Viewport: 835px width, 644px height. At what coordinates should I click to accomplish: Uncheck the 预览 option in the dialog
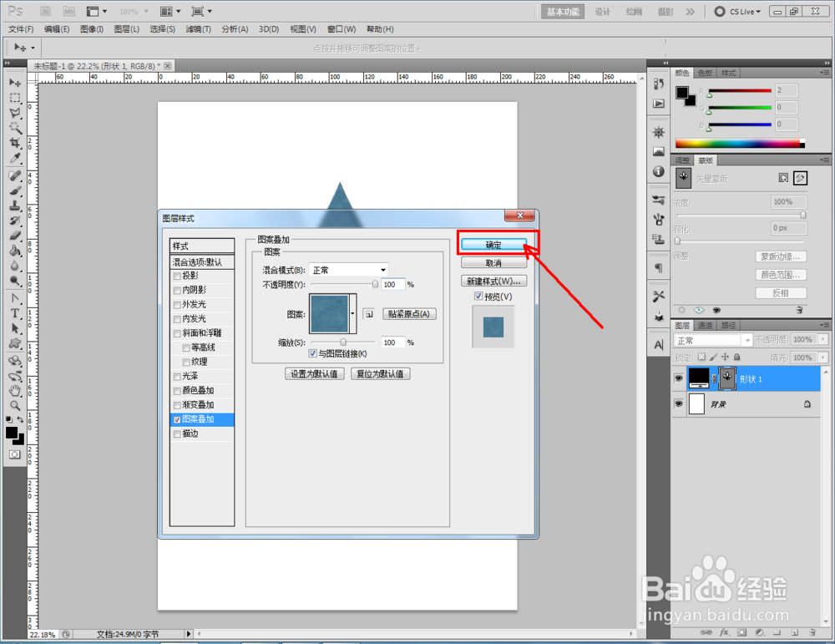(x=478, y=297)
